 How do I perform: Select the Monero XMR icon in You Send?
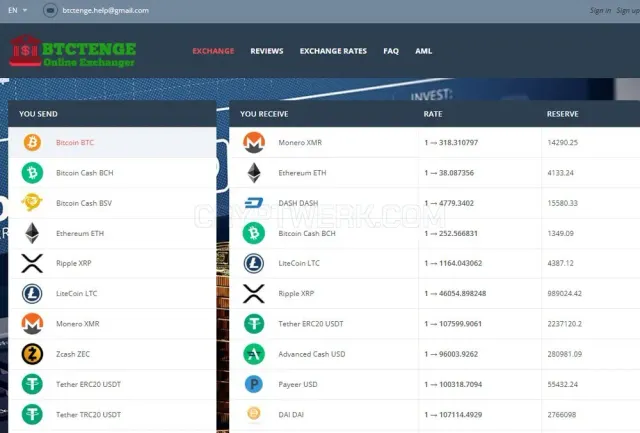(x=32, y=324)
